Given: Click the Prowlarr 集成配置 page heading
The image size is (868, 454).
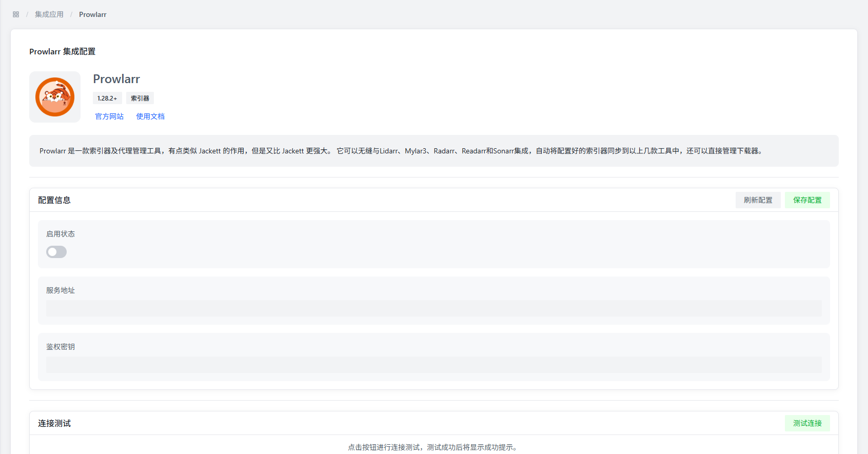Looking at the screenshot, I should (x=62, y=52).
